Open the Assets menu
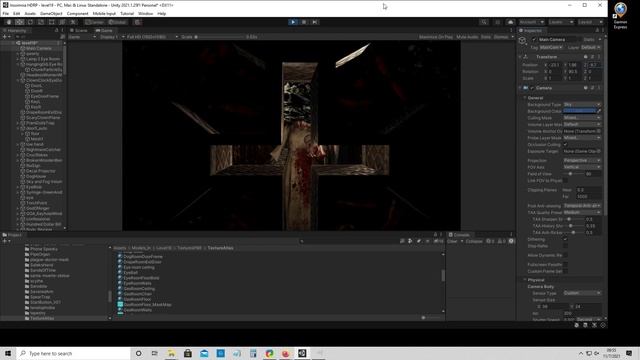The width and height of the screenshot is (640, 360). click(x=30, y=13)
